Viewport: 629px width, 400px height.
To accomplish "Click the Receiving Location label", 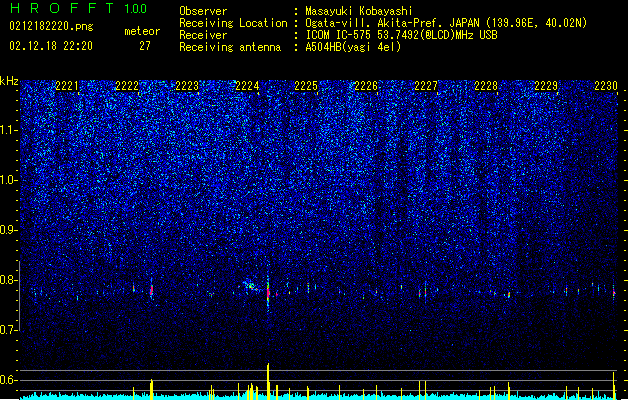I will (233, 23).
